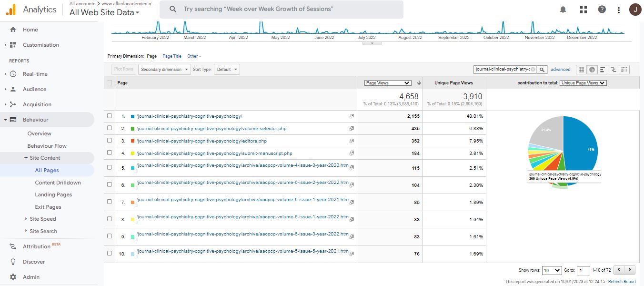Click the table search magnifier button
The image size is (644, 286).
542,70
